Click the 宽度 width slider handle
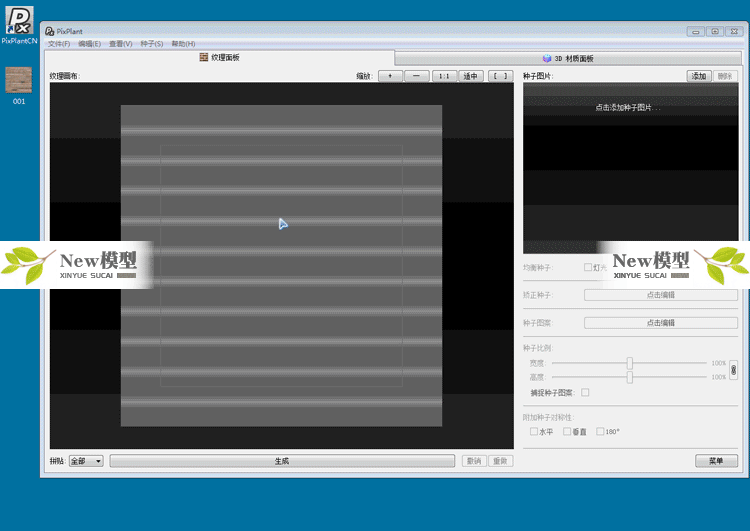Screen dimensions: 750x531 click(630, 363)
